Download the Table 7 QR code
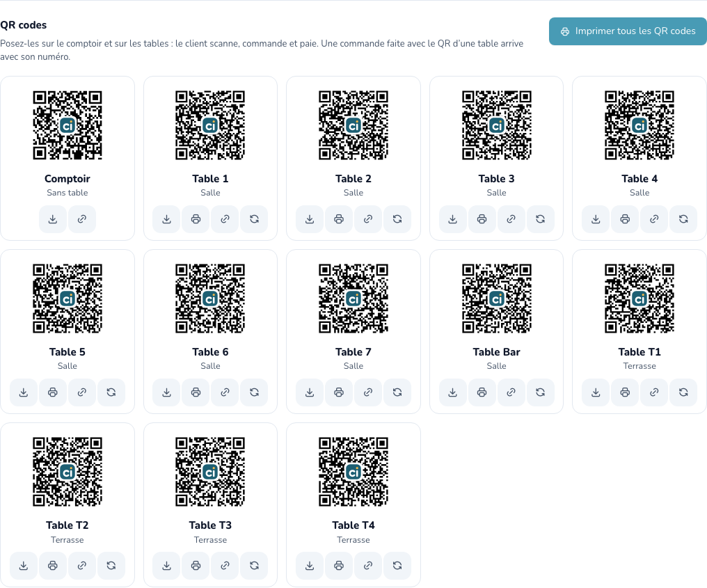Screen dimensions: 707x588 [x=310, y=392]
